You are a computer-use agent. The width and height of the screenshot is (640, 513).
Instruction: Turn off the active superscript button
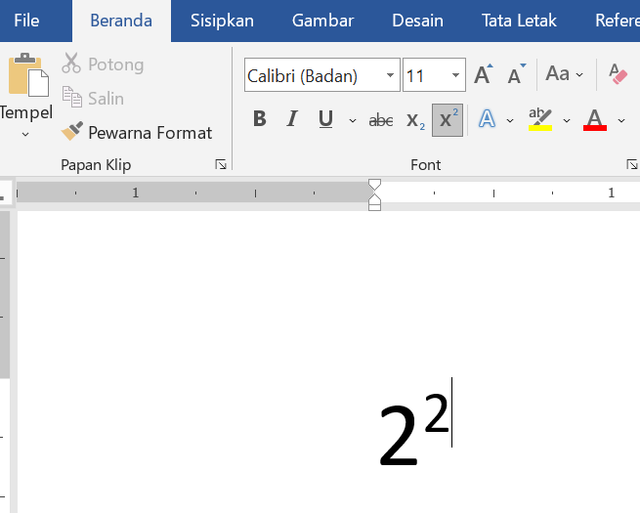(447, 120)
